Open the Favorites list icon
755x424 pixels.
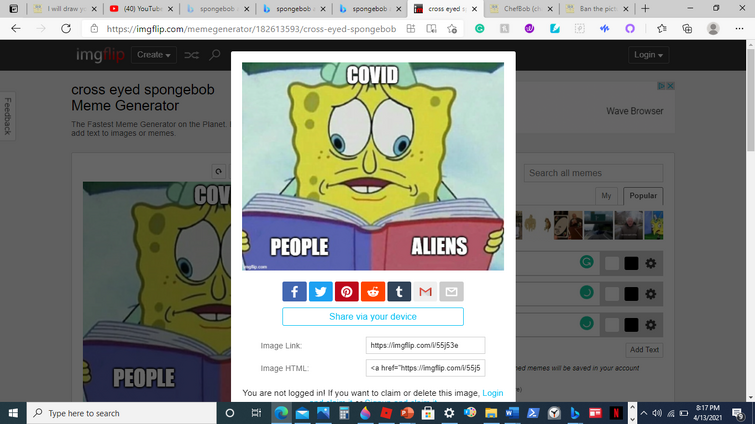click(662, 29)
